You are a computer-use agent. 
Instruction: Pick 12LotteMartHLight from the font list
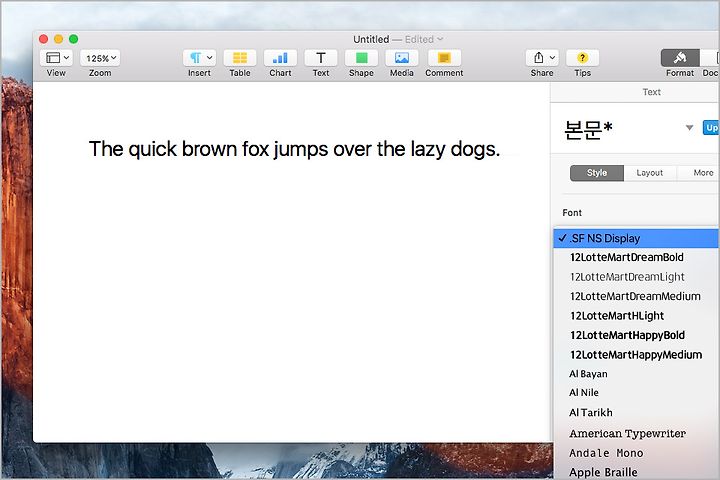[x=636, y=316]
